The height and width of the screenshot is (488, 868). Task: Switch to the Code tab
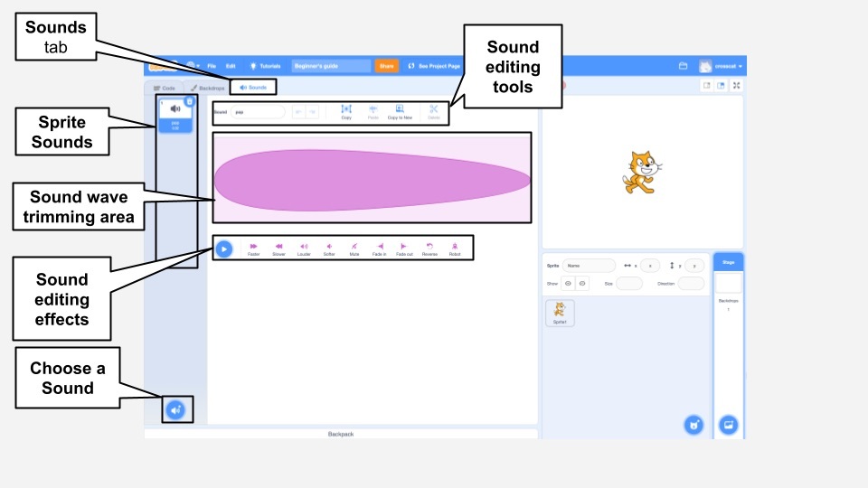(x=165, y=88)
